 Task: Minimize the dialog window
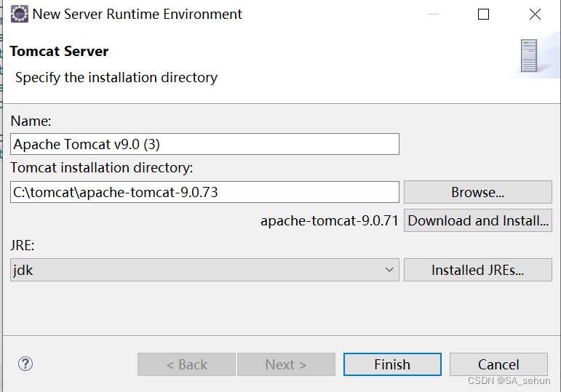431,14
